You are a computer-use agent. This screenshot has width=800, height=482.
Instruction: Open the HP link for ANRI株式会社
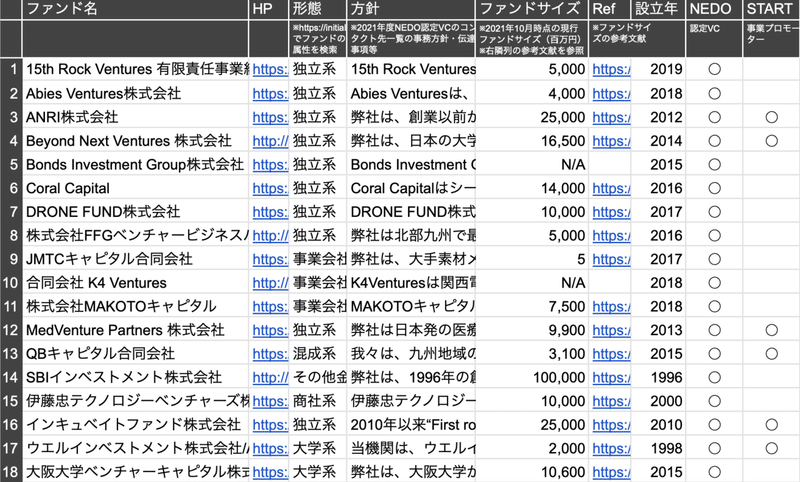coord(270,117)
